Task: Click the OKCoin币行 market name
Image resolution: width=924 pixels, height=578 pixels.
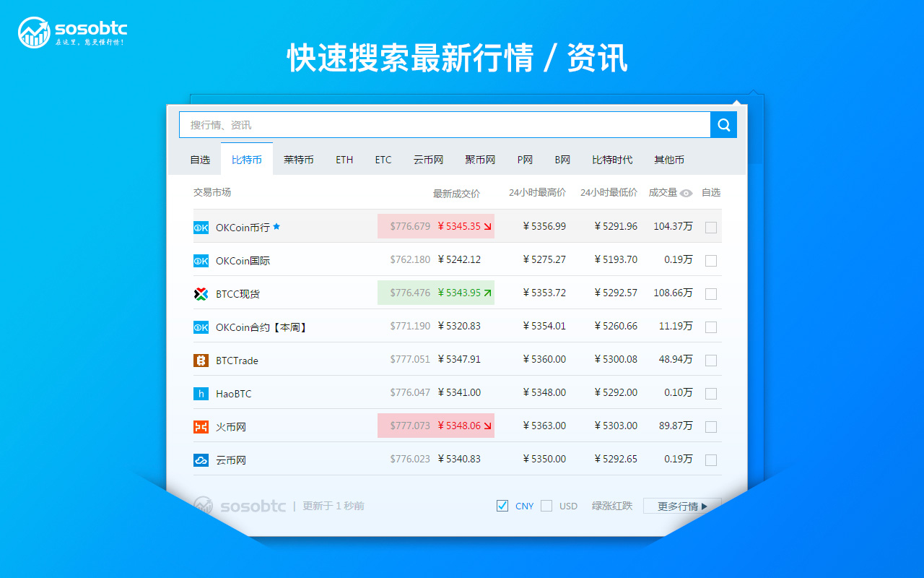Action: pyautogui.click(x=243, y=228)
